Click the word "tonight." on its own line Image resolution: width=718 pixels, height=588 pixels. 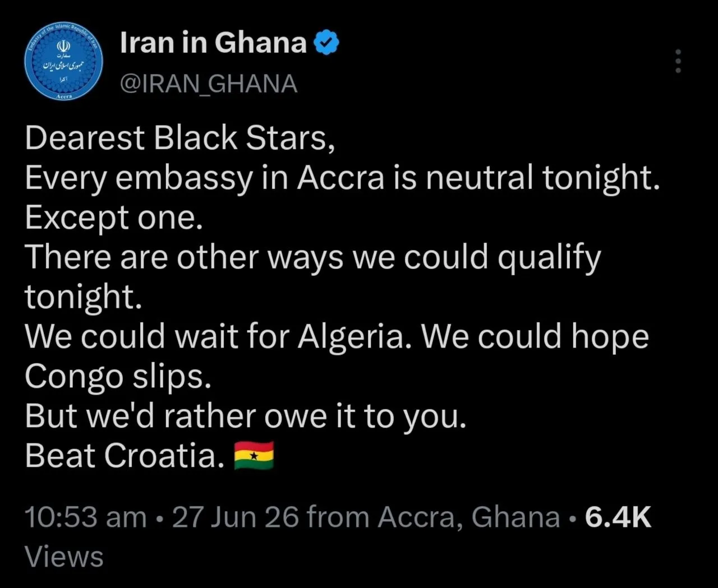83,297
